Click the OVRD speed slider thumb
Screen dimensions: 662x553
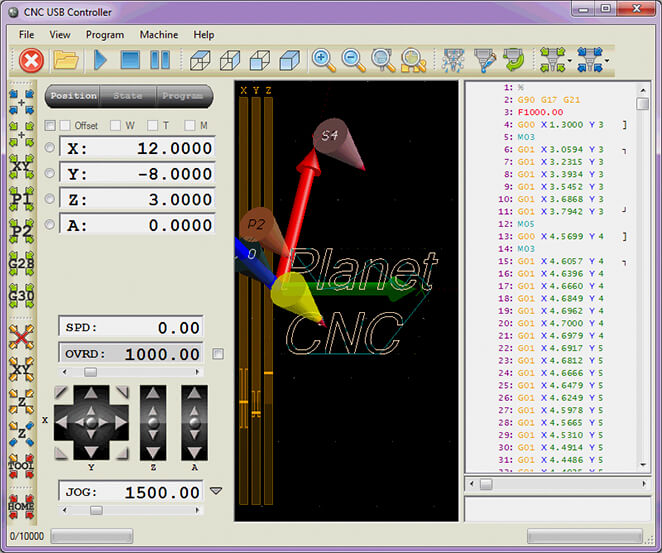click(x=90, y=372)
